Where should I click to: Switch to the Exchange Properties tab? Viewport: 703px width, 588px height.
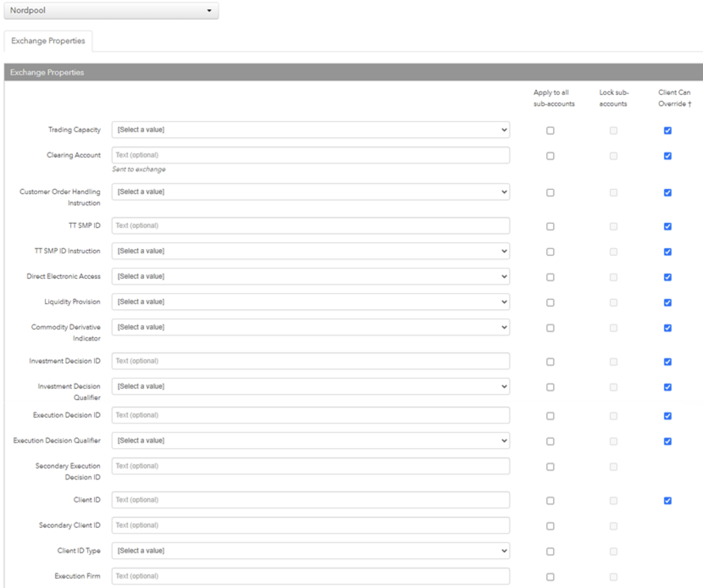(x=48, y=41)
